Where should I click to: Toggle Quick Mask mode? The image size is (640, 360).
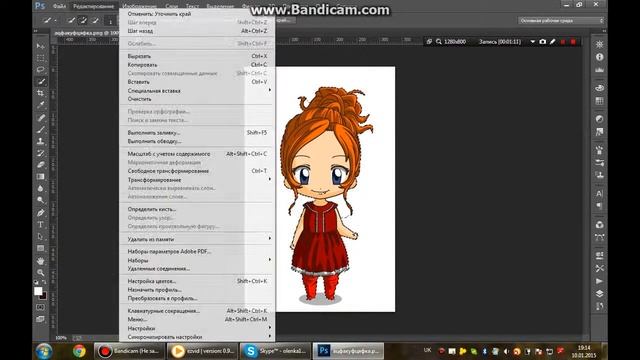click(x=40, y=307)
